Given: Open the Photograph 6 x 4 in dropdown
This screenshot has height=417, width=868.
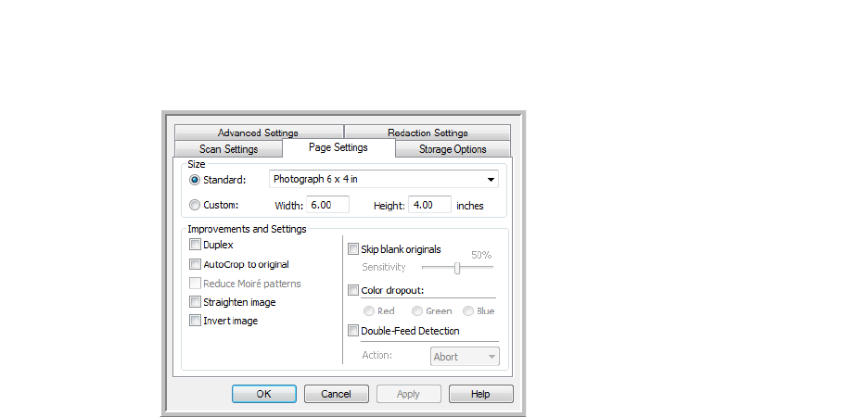Looking at the screenshot, I should [x=384, y=179].
